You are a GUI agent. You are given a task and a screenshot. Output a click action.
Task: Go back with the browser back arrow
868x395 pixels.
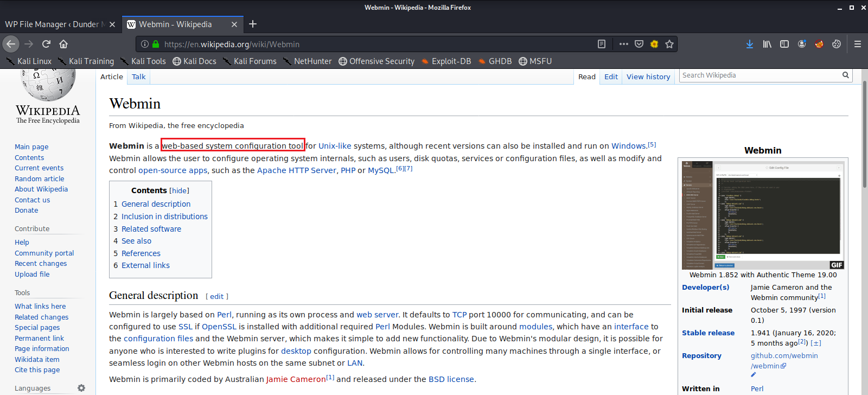click(11, 44)
